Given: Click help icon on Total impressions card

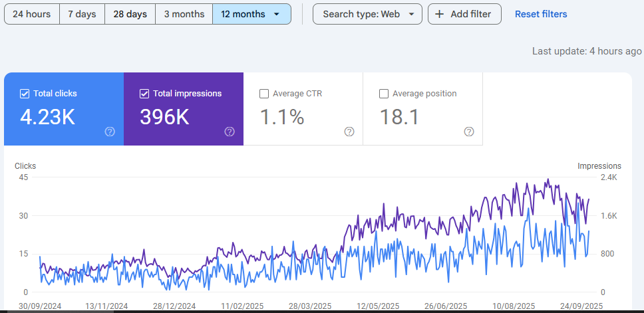Looking at the screenshot, I should point(230,132).
